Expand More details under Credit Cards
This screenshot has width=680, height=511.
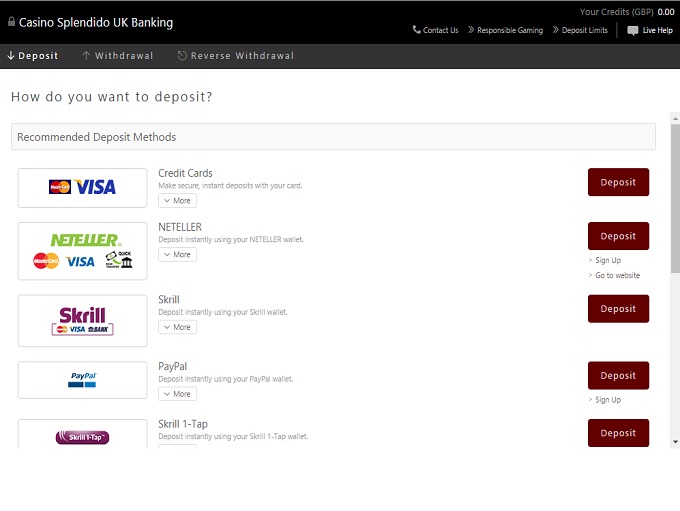[177, 200]
